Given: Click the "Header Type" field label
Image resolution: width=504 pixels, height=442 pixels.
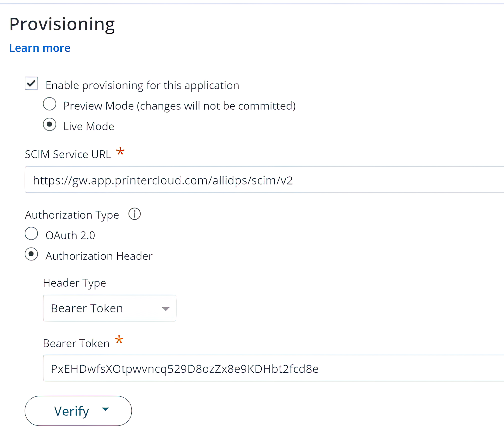Looking at the screenshot, I should click(x=74, y=283).
